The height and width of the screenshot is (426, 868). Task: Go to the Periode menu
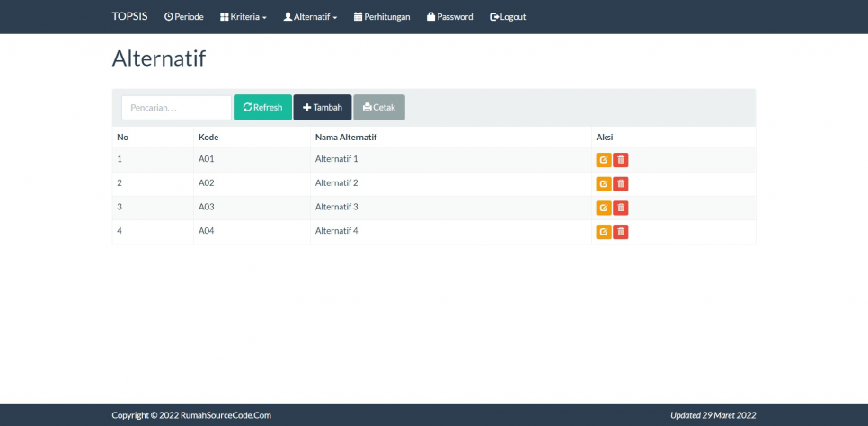coord(184,17)
